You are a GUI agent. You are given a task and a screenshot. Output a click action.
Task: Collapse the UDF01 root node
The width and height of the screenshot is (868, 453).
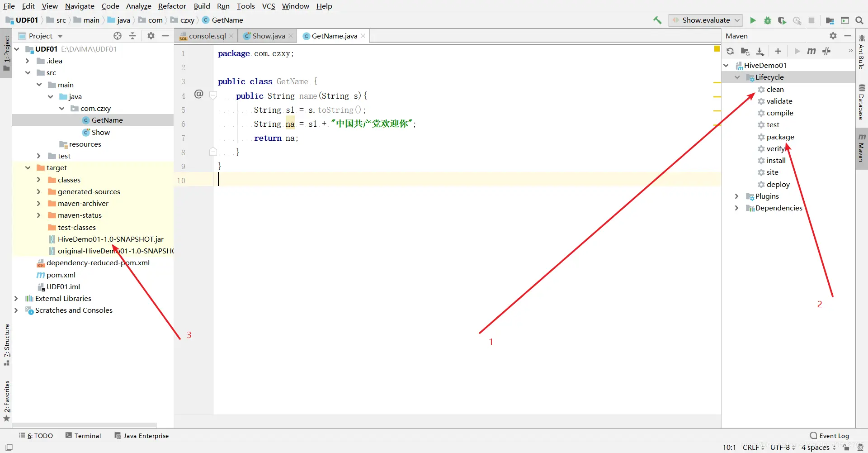tap(17, 49)
